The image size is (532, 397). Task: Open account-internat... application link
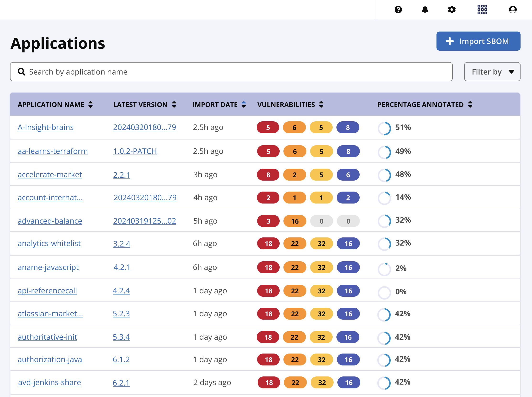click(x=50, y=197)
